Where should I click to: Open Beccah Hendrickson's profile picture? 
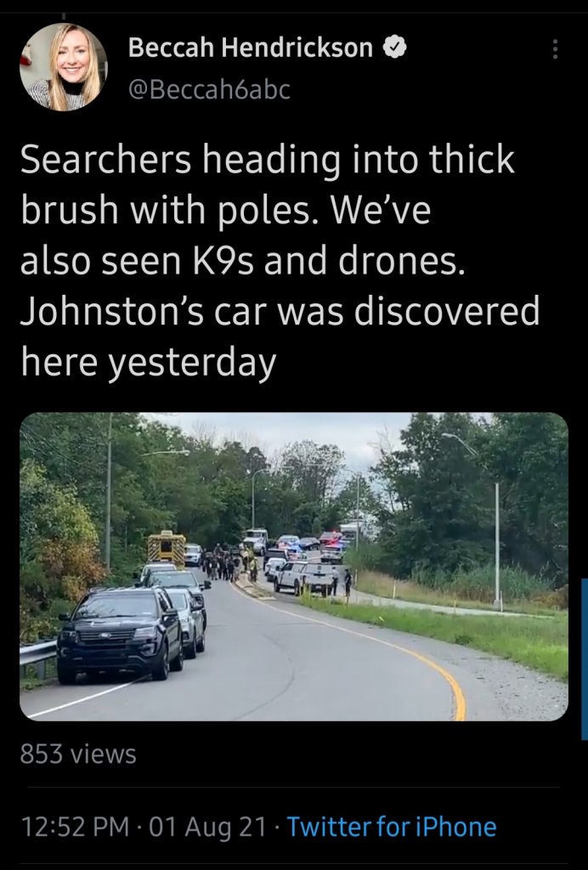(x=63, y=67)
